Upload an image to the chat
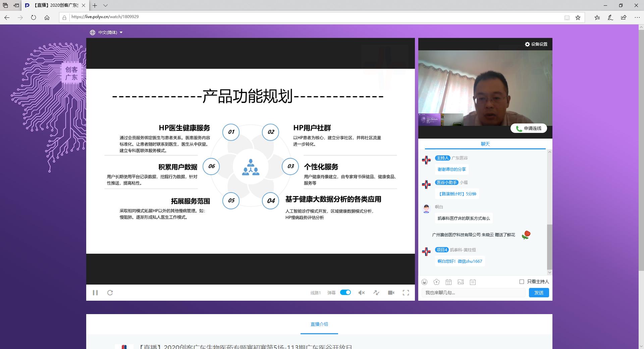 click(461, 282)
